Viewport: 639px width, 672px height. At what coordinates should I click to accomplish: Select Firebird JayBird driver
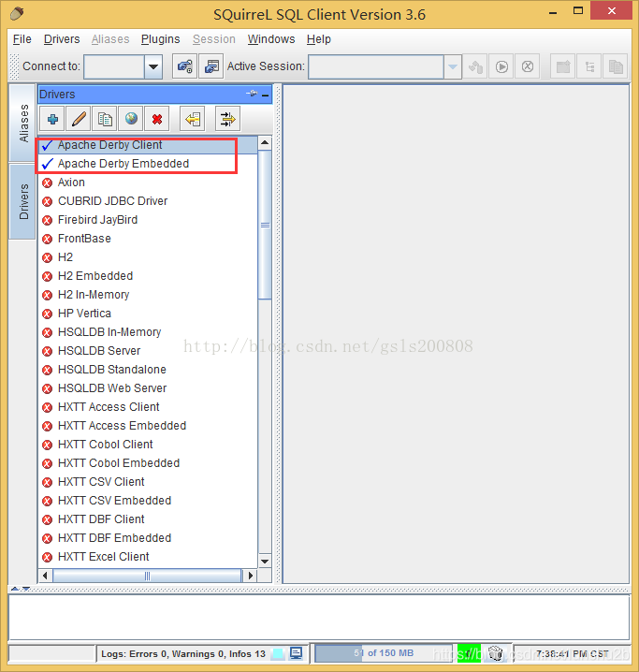tap(148, 219)
